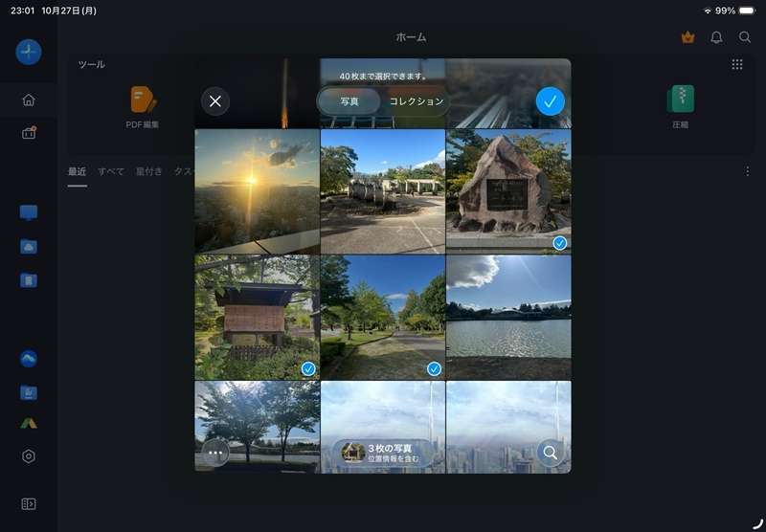Switch to the 写真 tab
766x532 pixels.
(x=349, y=101)
